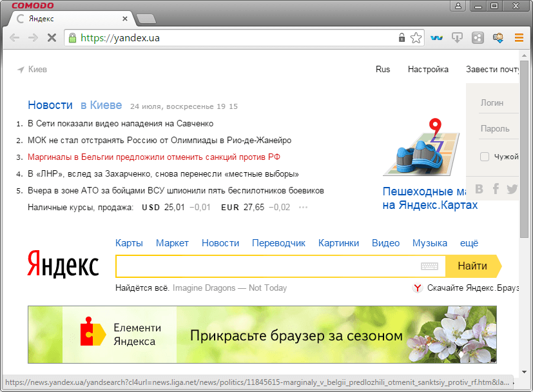Open the orange browser menu
The height and width of the screenshot is (392, 533).
click(x=519, y=38)
